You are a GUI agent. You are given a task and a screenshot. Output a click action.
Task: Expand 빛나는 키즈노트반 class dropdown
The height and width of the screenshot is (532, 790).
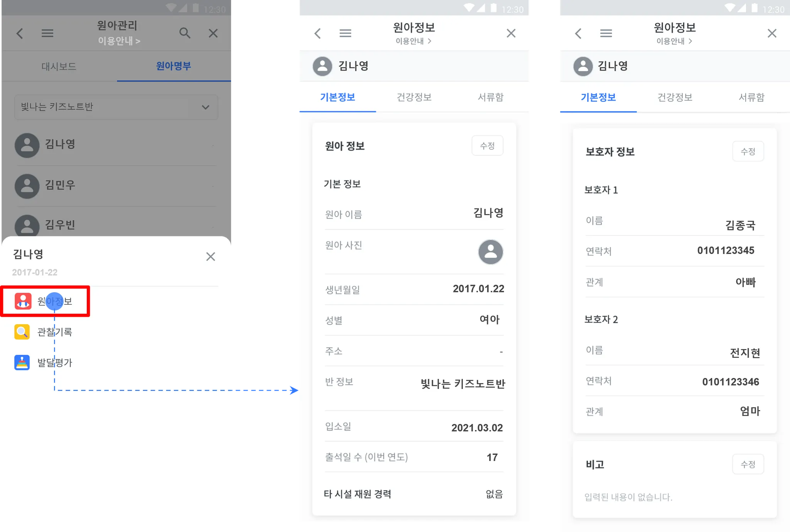tap(116, 107)
